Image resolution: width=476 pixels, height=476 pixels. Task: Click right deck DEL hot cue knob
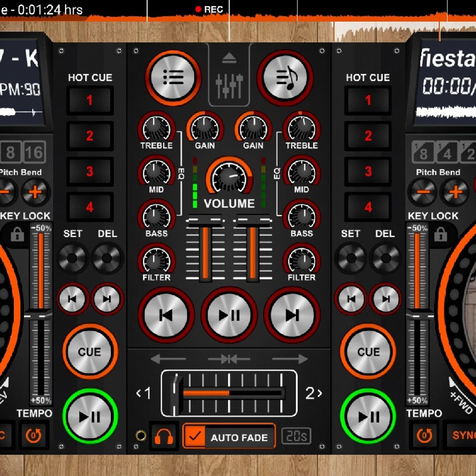click(386, 258)
